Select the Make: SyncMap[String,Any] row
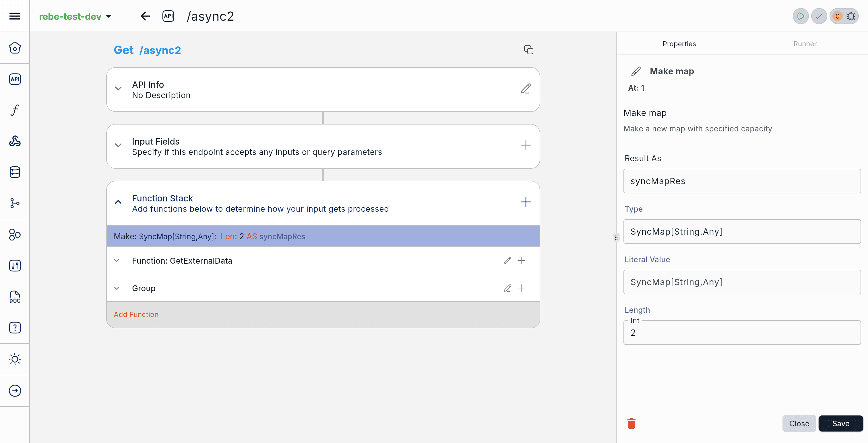Screen dimensions: 868x443 pos(323,236)
